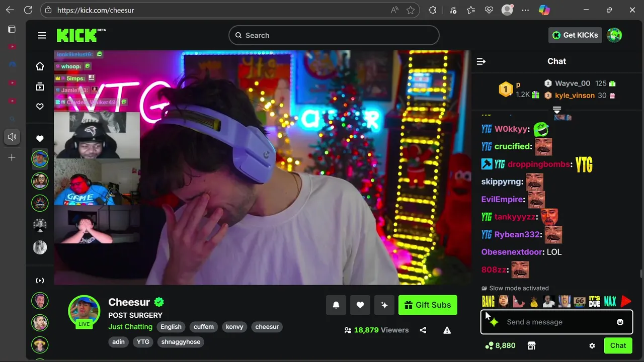
Task: Open chatter Obesenextdoor username
Action: pos(512,252)
